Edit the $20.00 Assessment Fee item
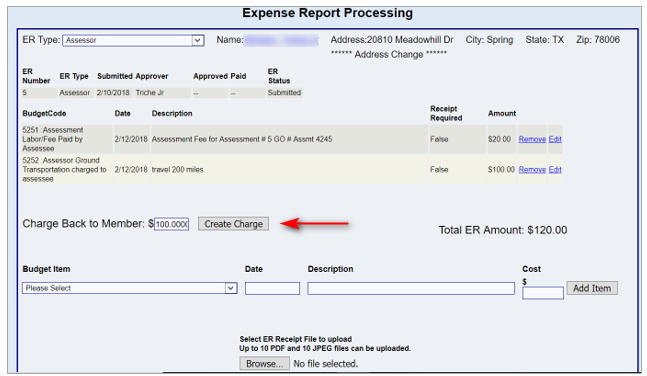Image resolution: width=647 pixels, height=376 pixels. click(555, 140)
